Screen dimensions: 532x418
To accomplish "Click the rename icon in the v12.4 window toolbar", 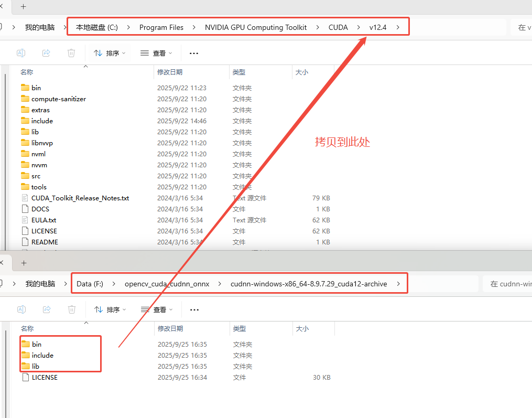I will point(21,53).
